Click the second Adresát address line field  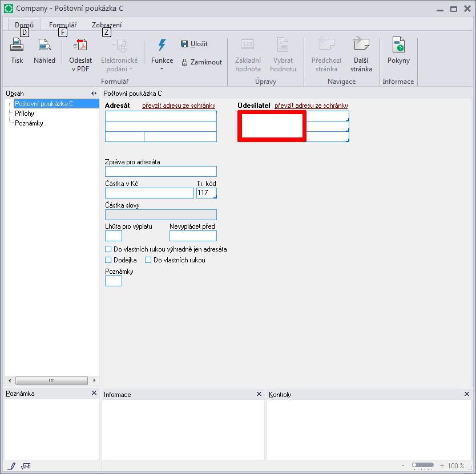click(x=161, y=126)
